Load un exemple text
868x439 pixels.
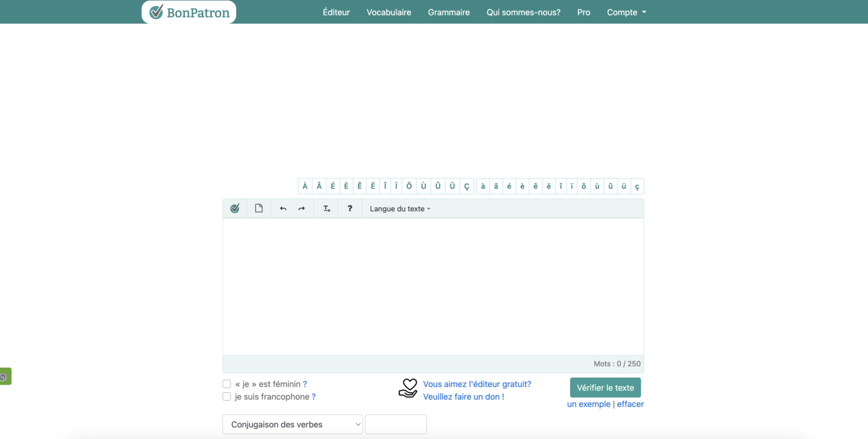[589, 404]
